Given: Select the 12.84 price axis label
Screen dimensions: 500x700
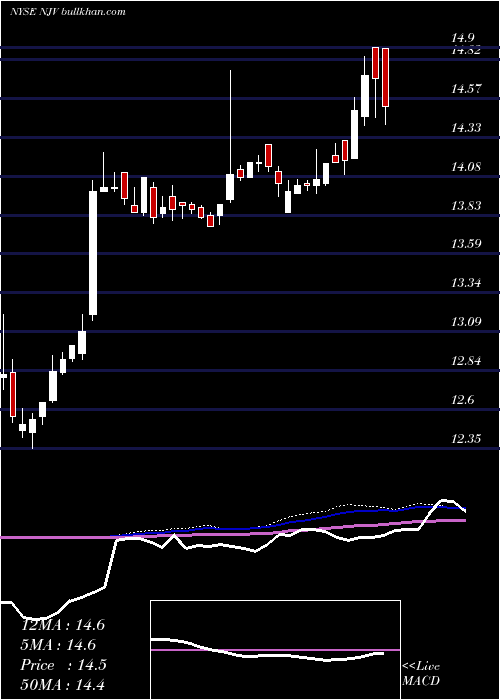Looking at the screenshot, I should [466, 361].
